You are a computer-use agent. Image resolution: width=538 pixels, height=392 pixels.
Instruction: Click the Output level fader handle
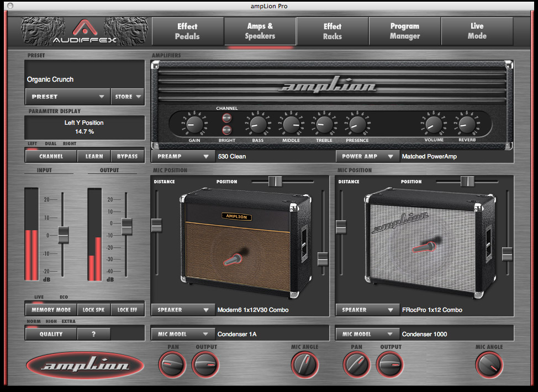click(126, 226)
